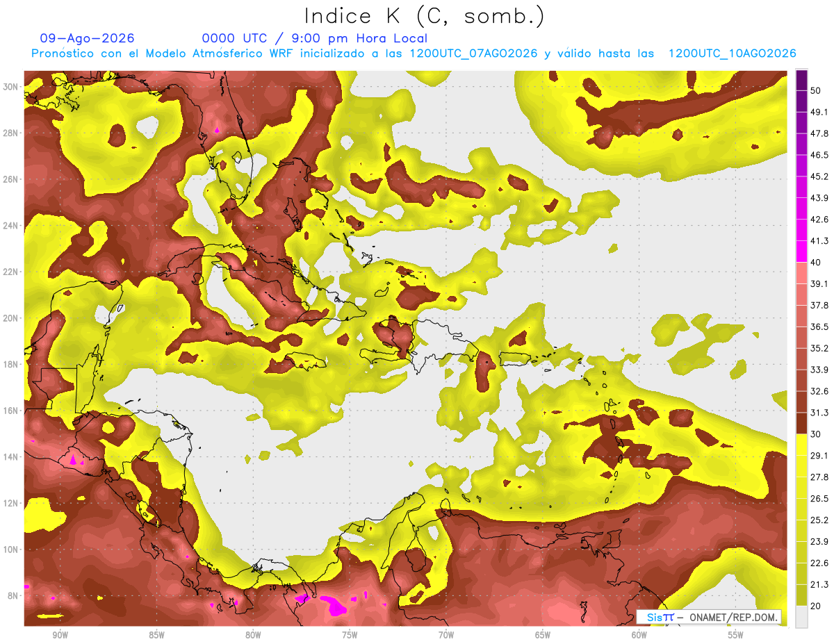Click the '80W' longitude label
Screen dimensions: 834x644
point(253,635)
